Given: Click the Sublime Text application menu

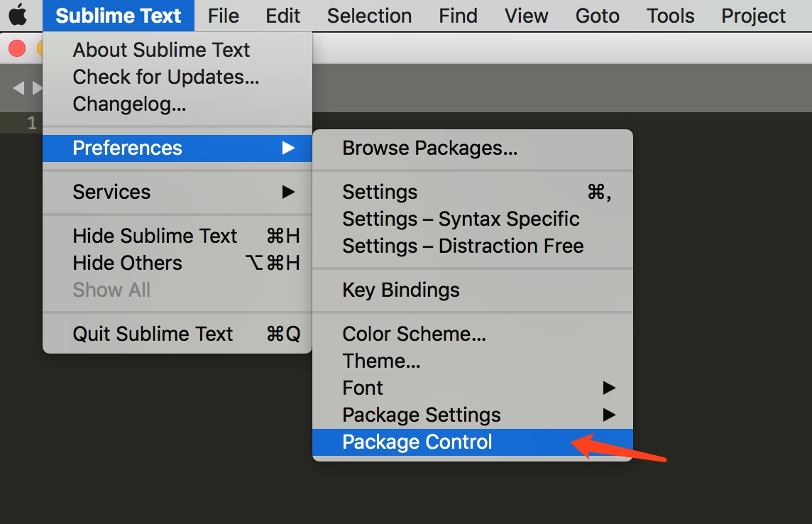Looking at the screenshot, I should pyautogui.click(x=118, y=16).
